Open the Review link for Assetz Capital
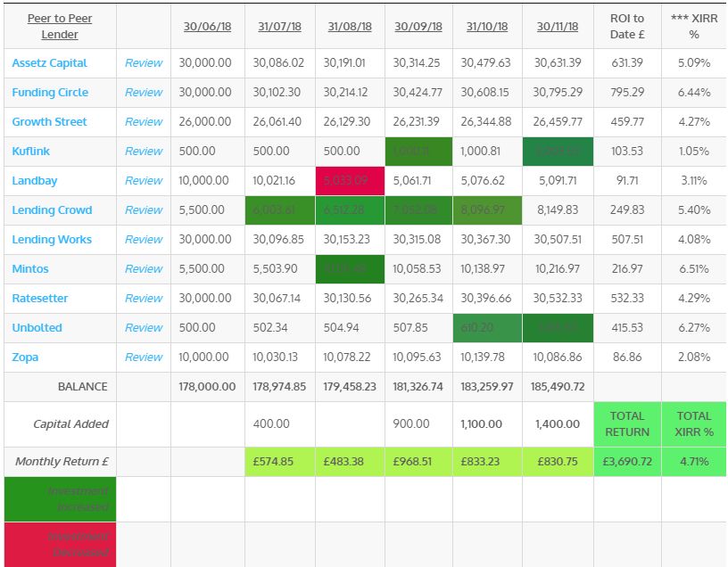 (144, 63)
